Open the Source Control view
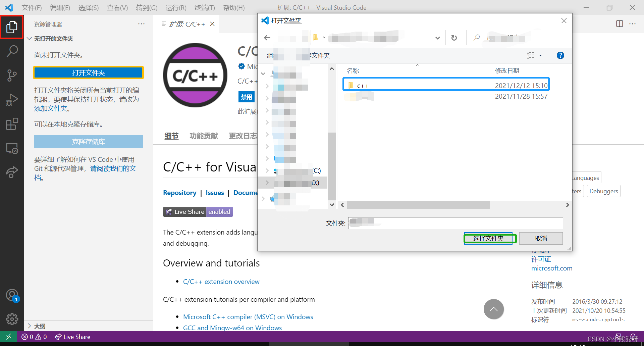 tap(12, 76)
